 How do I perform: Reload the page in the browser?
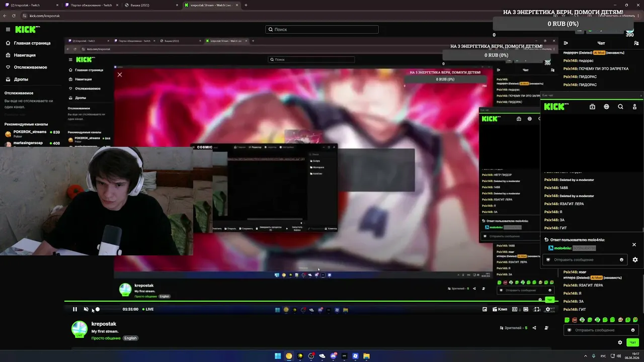coord(14,16)
